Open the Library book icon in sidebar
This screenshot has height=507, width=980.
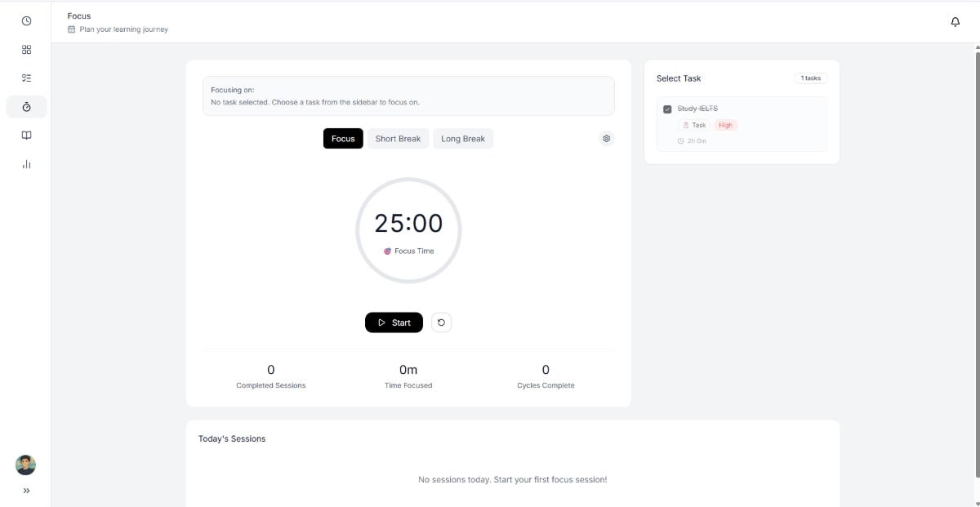point(26,135)
